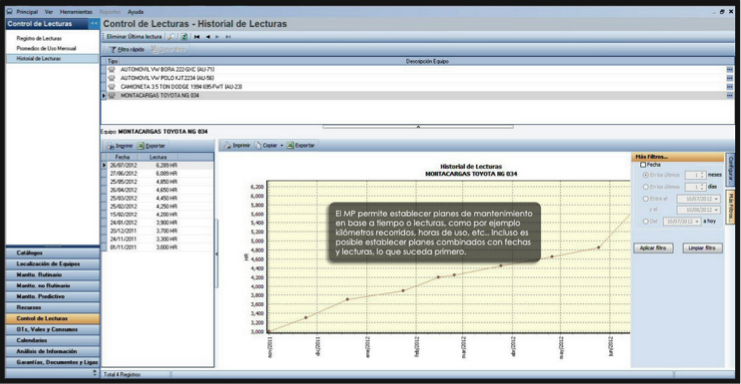Print the readings table with Imprimir
Viewport: 741px width, 384px height.
(x=120, y=146)
